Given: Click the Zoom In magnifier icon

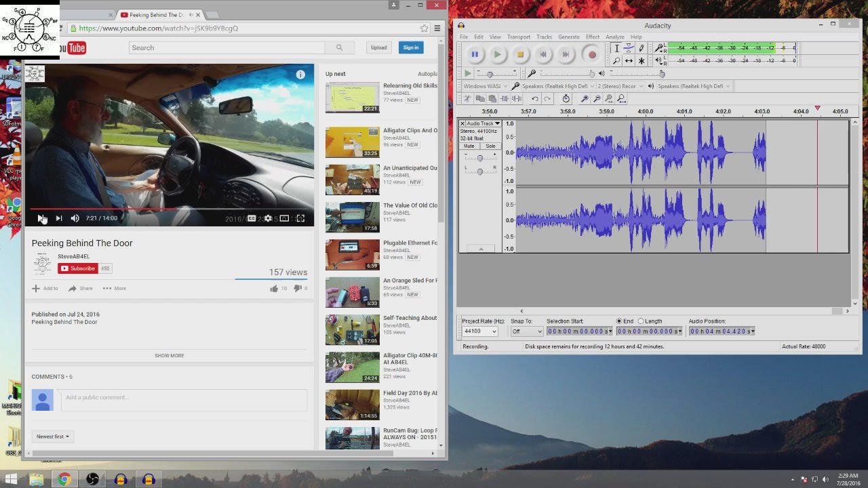Looking at the screenshot, I should pyautogui.click(x=585, y=99).
